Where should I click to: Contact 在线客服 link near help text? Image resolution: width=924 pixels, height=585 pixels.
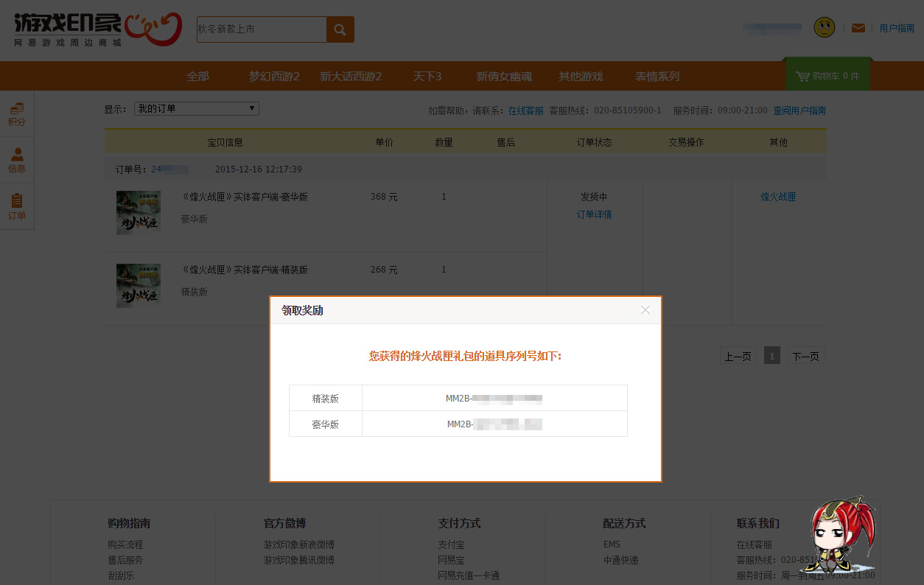pos(526,111)
